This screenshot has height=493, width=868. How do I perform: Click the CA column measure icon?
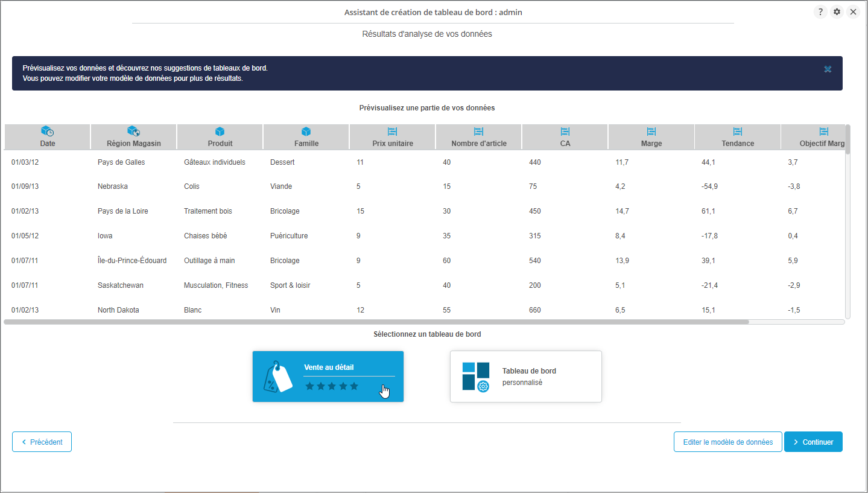[565, 131]
